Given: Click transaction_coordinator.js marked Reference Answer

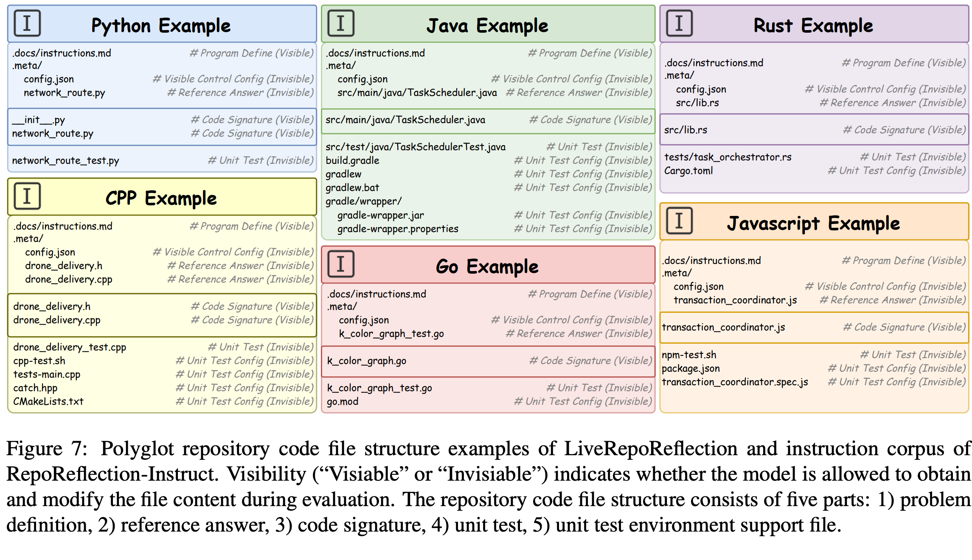Looking at the screenshot, I should 735,300.
